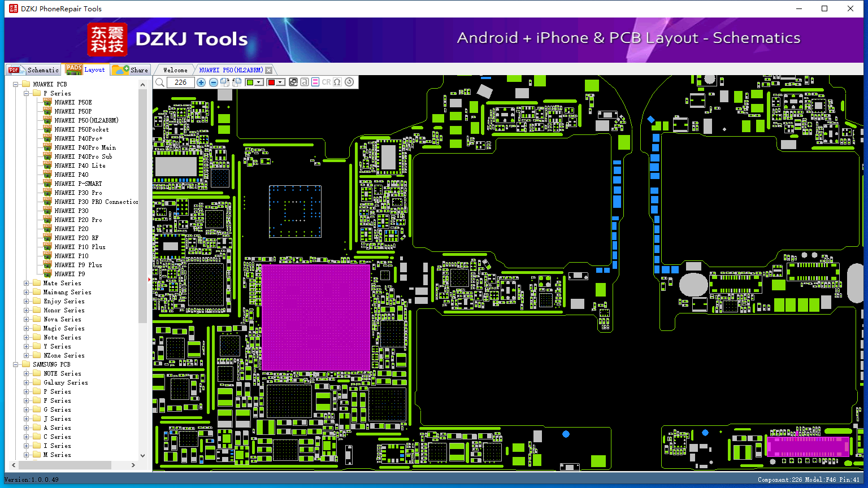Click the overlapping-layers icon in the toolbar
The height and width of the screenshot is (488, 868).
pyautogui.click(x=293, y=82)
